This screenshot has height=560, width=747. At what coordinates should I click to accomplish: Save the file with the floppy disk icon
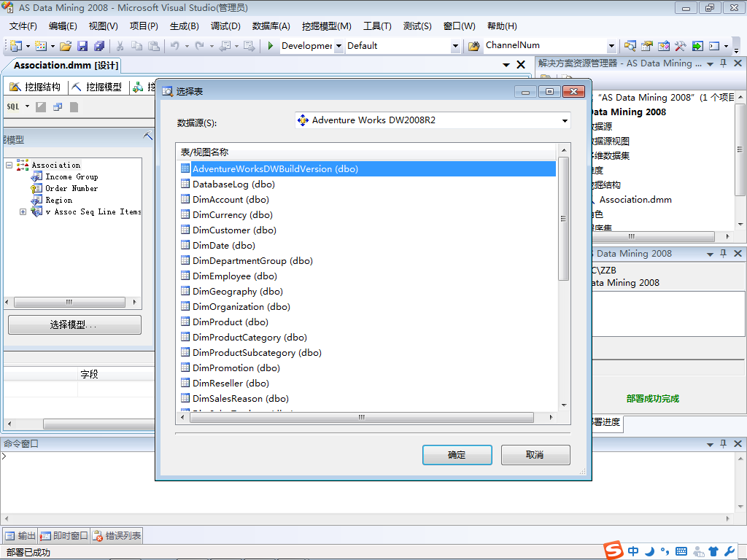[x=82, y=46]
